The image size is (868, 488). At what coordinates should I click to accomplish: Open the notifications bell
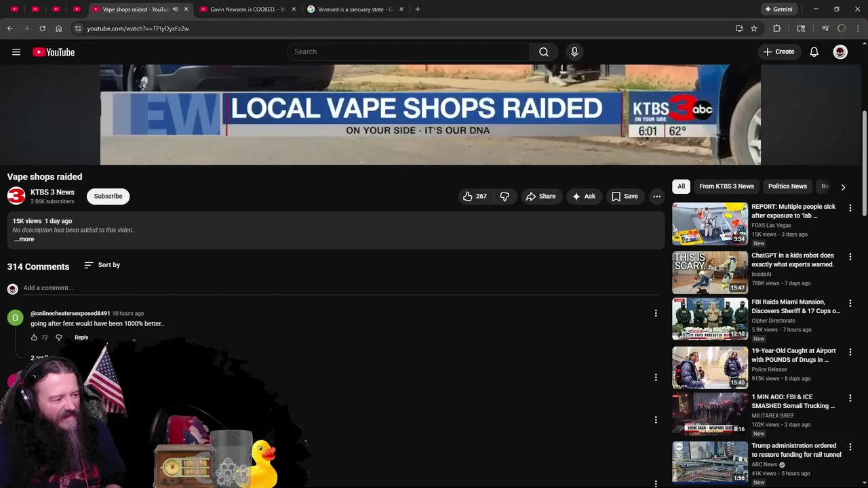point(814,52)
